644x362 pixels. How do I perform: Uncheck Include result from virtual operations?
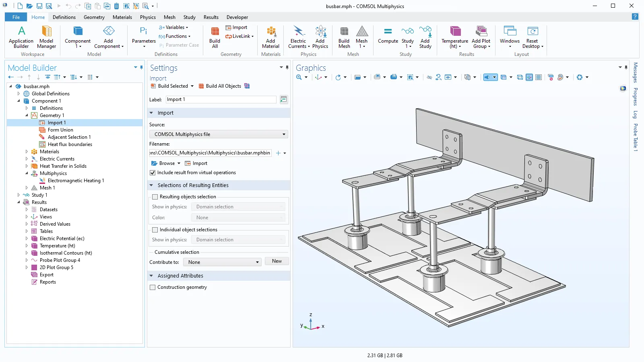153,173
